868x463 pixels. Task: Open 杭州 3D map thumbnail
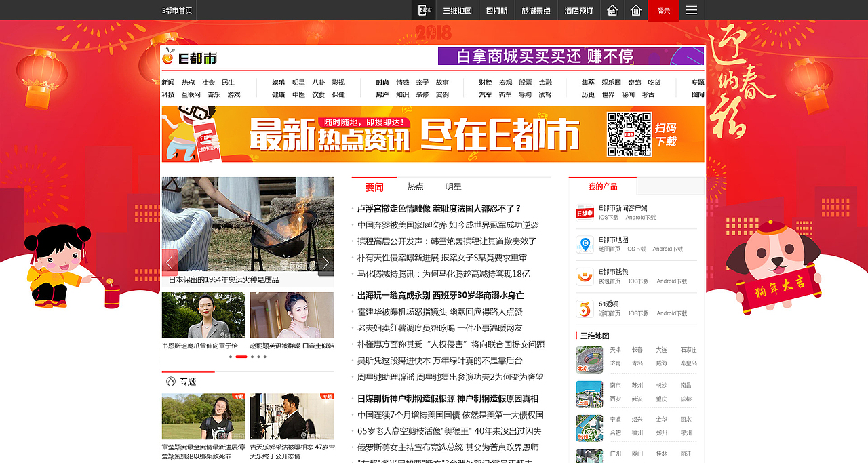point(589,428)
